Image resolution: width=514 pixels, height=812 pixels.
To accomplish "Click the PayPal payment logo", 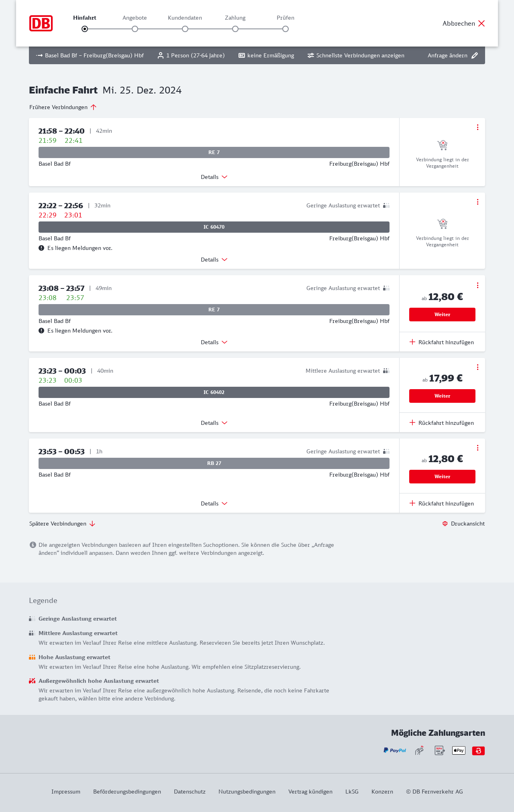I will pos(394,750).
